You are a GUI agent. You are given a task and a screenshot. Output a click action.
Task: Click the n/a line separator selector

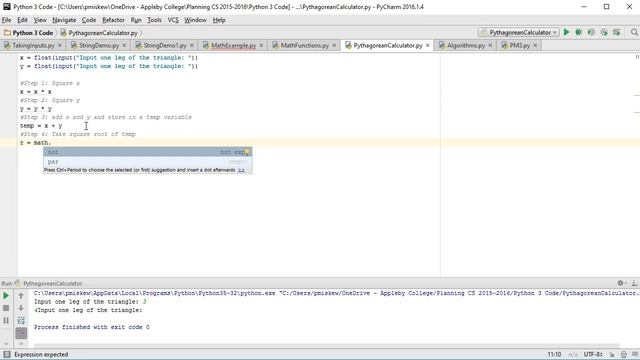coord(573,355)
